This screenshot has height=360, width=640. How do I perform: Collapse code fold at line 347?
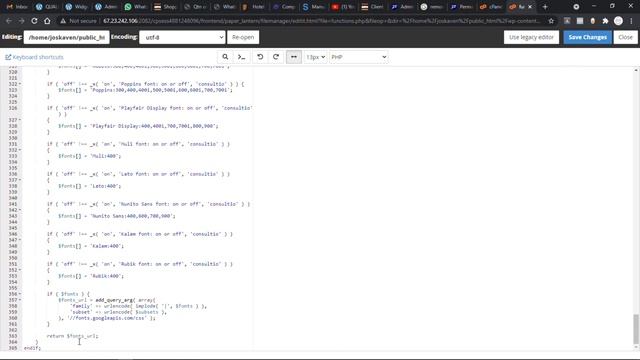click(x=20, y=240)
